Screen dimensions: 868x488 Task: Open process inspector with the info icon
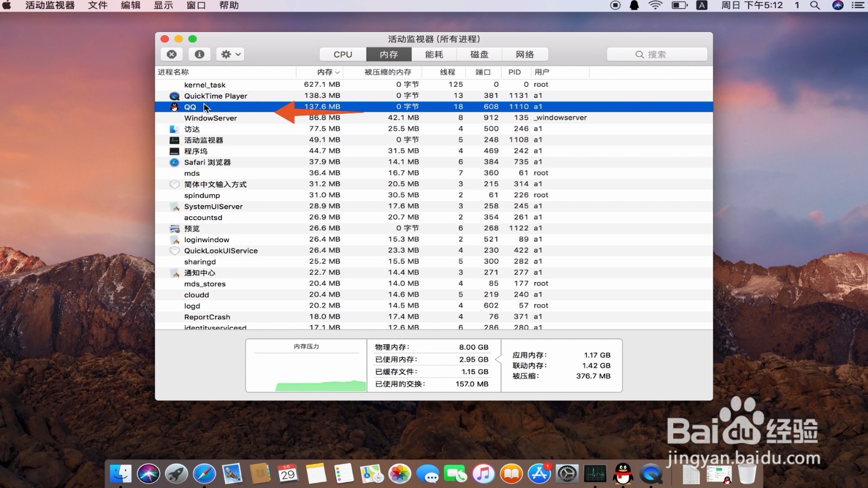[x=199, y=54]
